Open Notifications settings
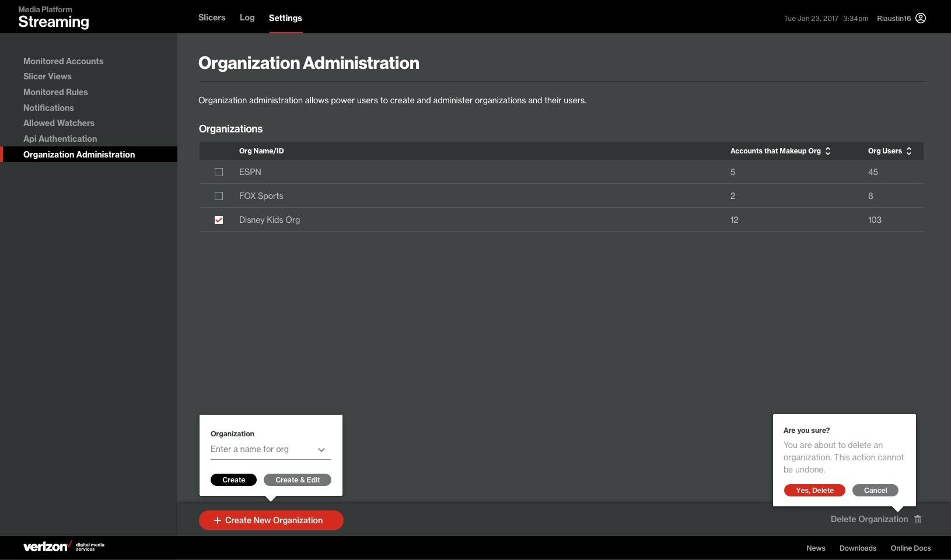The height and width of the screenshot is (560, 951). click(x=48, y=108)
